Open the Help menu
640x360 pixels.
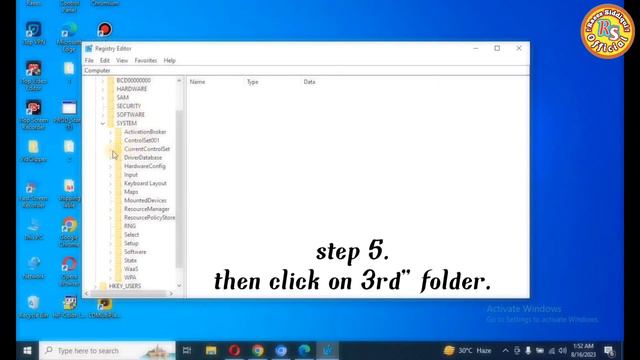pos(169,60)
